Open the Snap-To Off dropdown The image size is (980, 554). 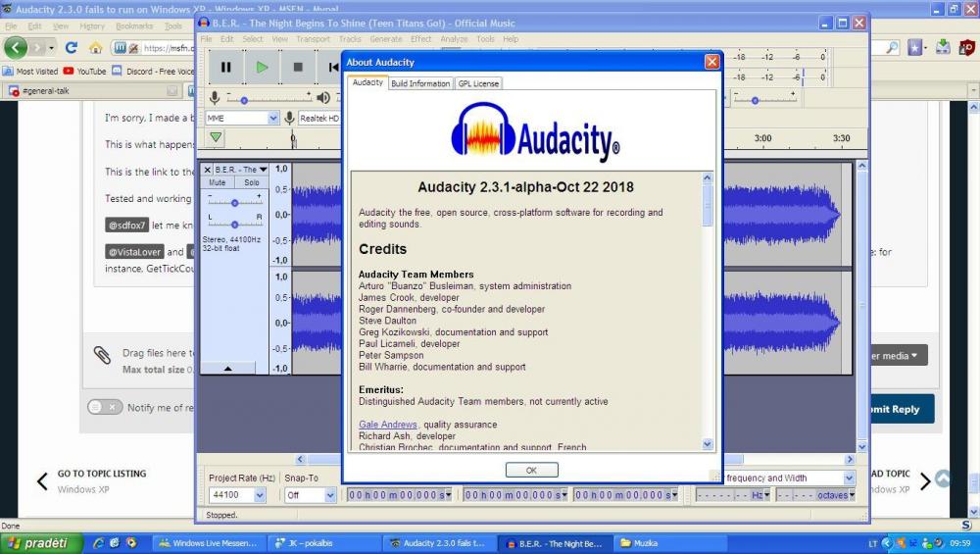click(x=330, y=496)
